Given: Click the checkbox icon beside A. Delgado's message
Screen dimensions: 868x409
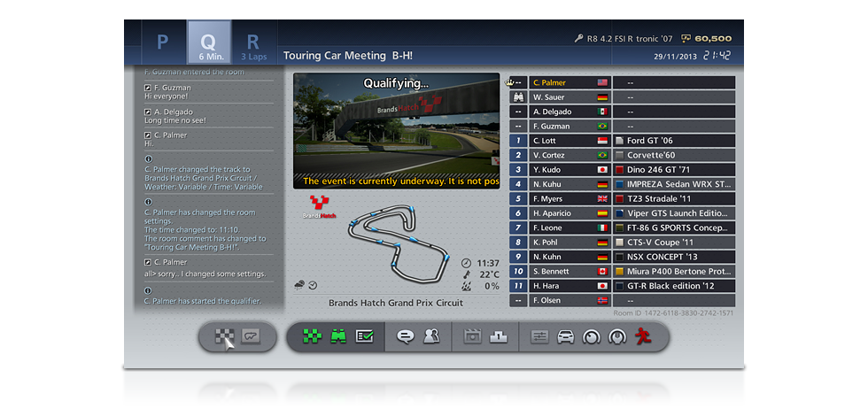Looking at the screenshot, I should 147,112.
